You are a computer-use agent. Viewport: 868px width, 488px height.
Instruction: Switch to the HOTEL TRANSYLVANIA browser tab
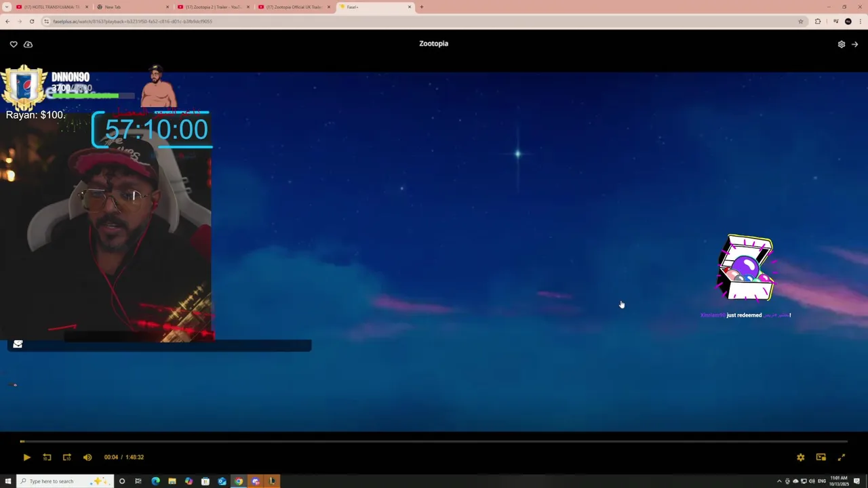pyautogui.click(x=52, y=7)
